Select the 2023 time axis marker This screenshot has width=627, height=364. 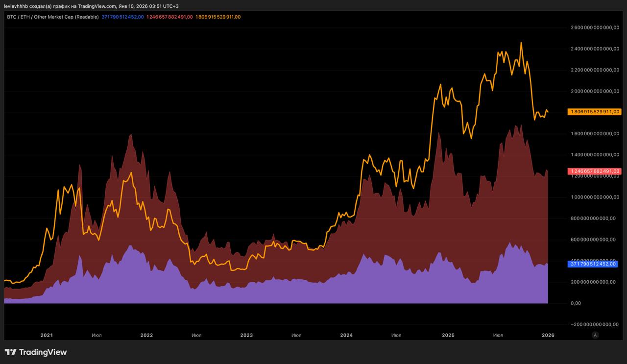point(246,336)
